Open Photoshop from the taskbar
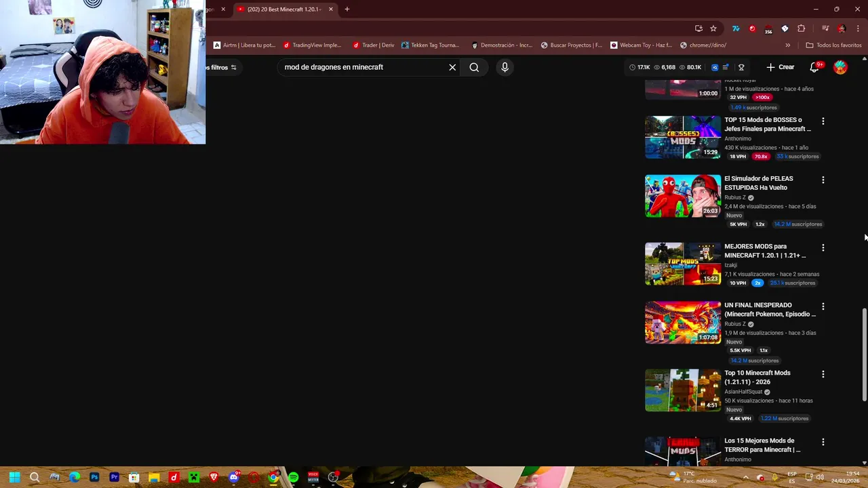Image resolution: width=868 pixels, height=488 pixels. click(94, 477)
